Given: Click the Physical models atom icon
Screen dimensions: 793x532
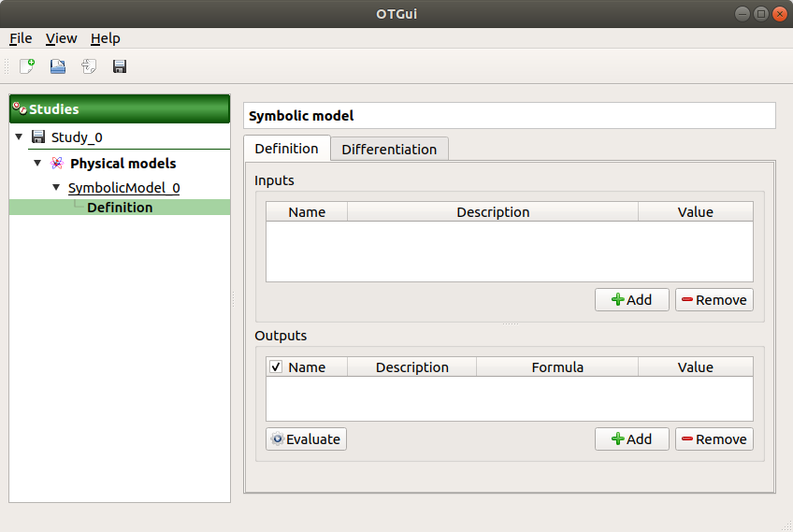Looking at the screenshot, I should (x=56, y=164).
